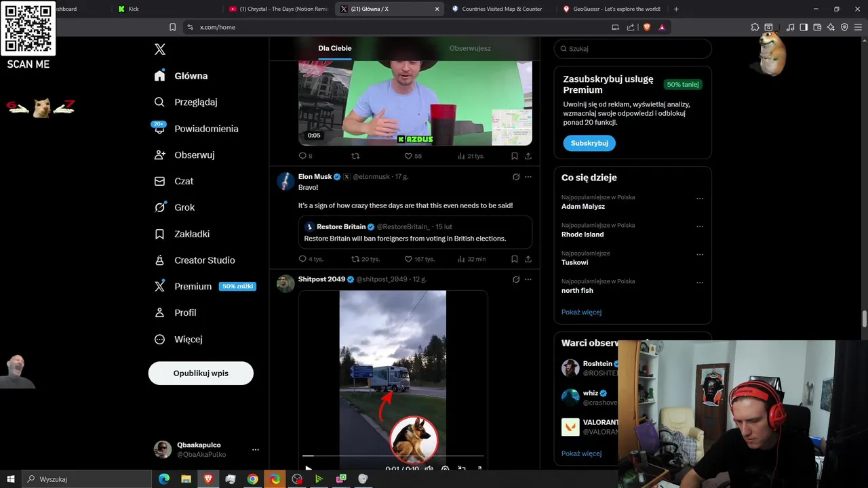
Task: Close the current X browser tab
Action: [437, 9]
